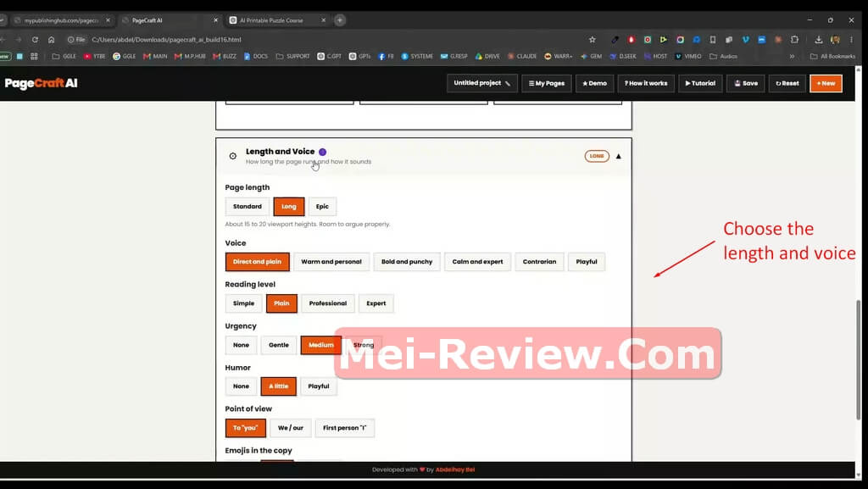Reset the project settings

(x=787, y=84)
